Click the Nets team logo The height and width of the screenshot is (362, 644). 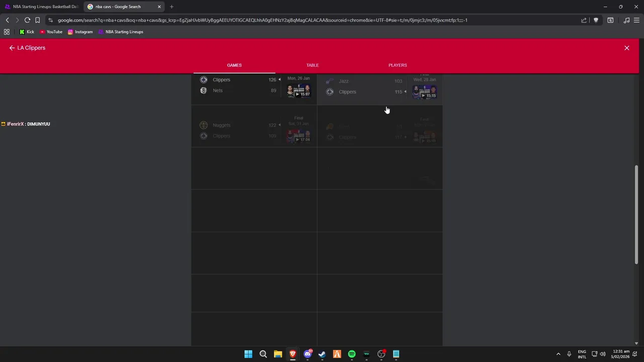(203, 90)
